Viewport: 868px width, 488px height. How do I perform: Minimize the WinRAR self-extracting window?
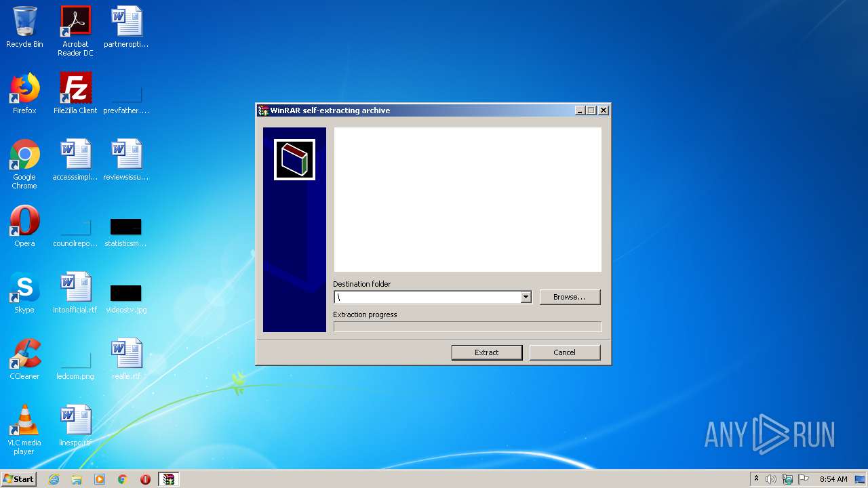(580, 110)
